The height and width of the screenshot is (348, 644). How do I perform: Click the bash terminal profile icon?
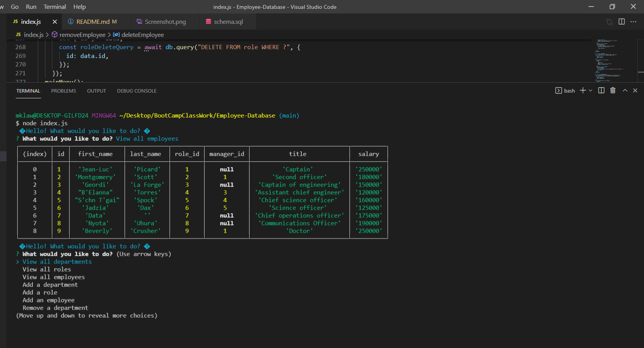point(558,91)
